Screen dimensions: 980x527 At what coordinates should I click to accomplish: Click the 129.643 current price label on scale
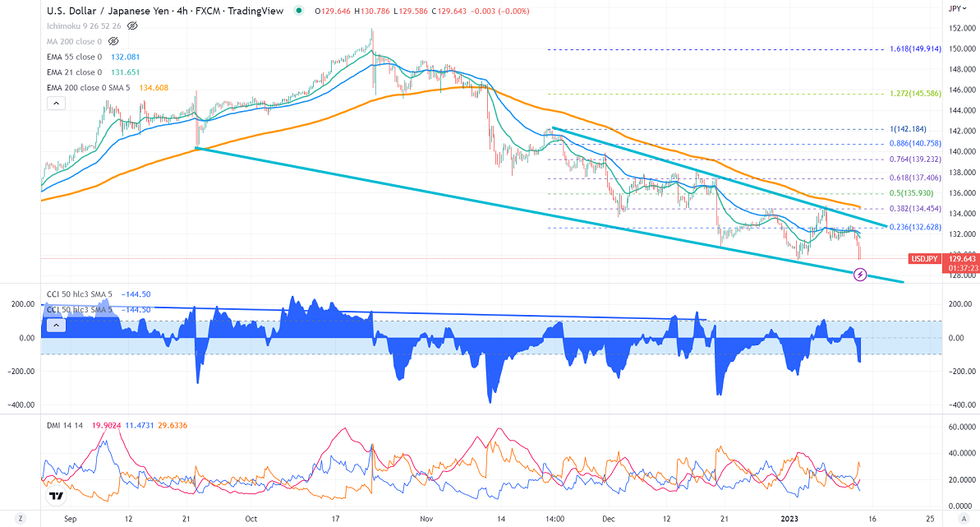coord(962,258)
